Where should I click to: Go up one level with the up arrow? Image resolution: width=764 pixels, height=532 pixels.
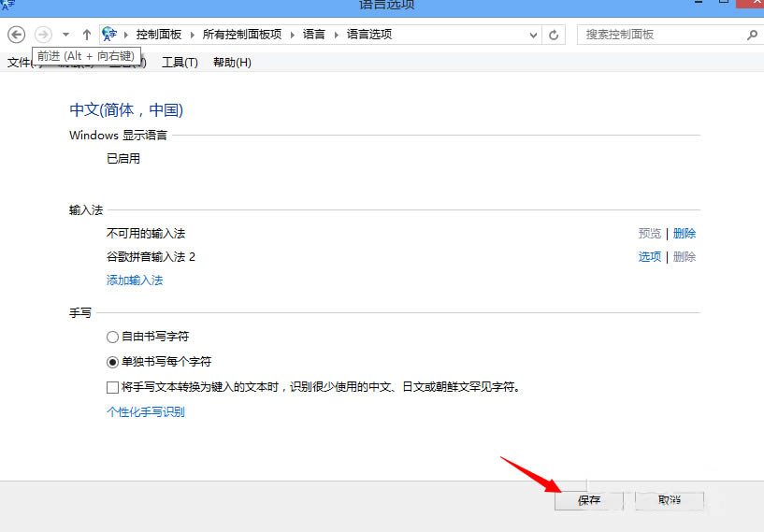tap(87, 35)
